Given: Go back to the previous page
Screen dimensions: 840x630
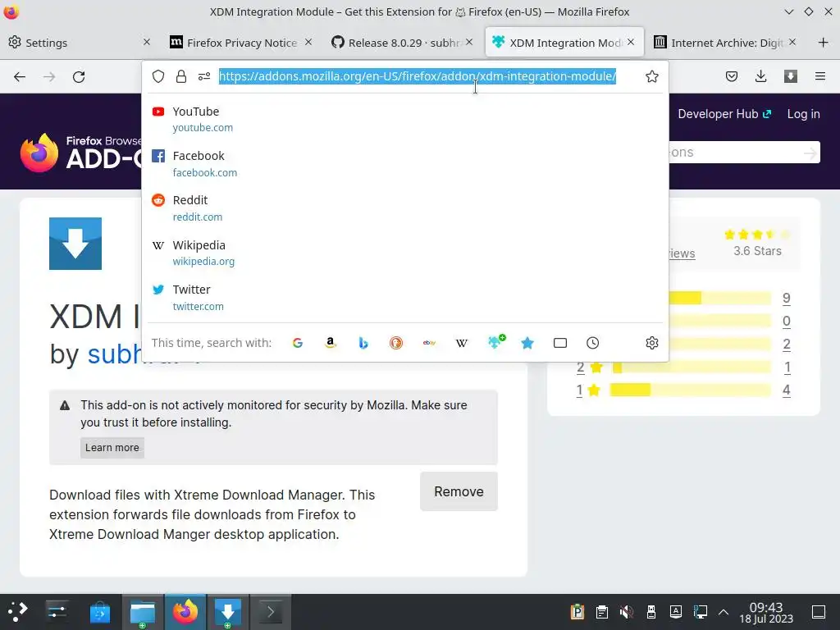Looking at the screenshot, I should pos(20,76).
